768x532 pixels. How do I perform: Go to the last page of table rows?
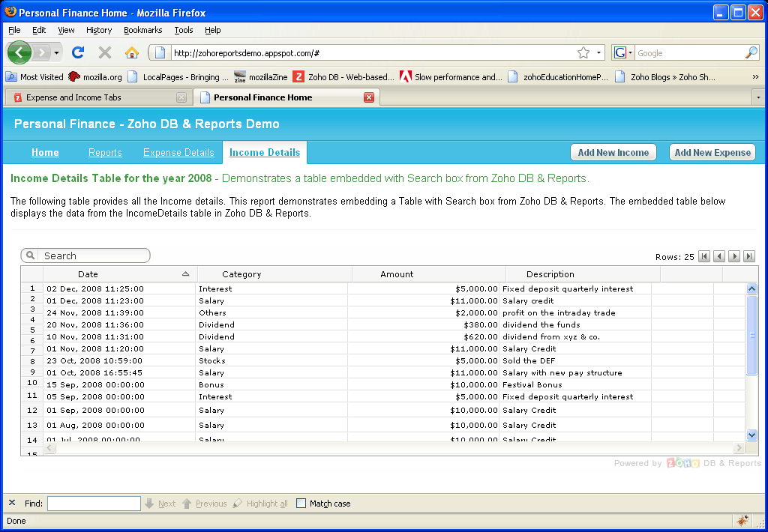pos(748,256)
